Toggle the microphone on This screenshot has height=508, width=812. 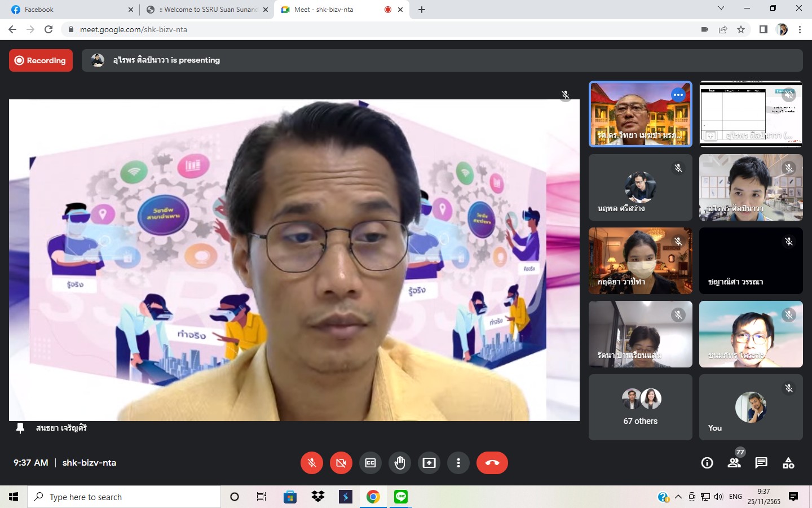tap(312, 463)
